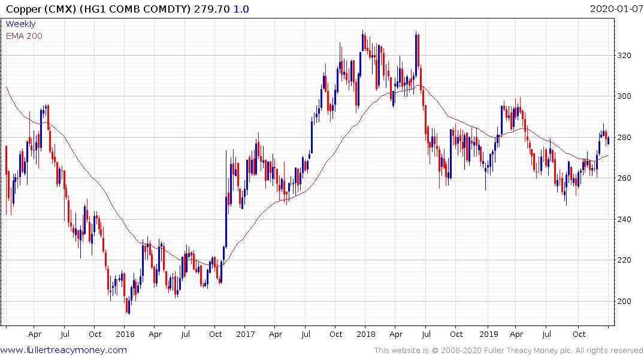This screenshot has height=359, width=644.
Task: Click the copyright notice 'Fuller Treacy Money plc'
Action: (528, 351)
